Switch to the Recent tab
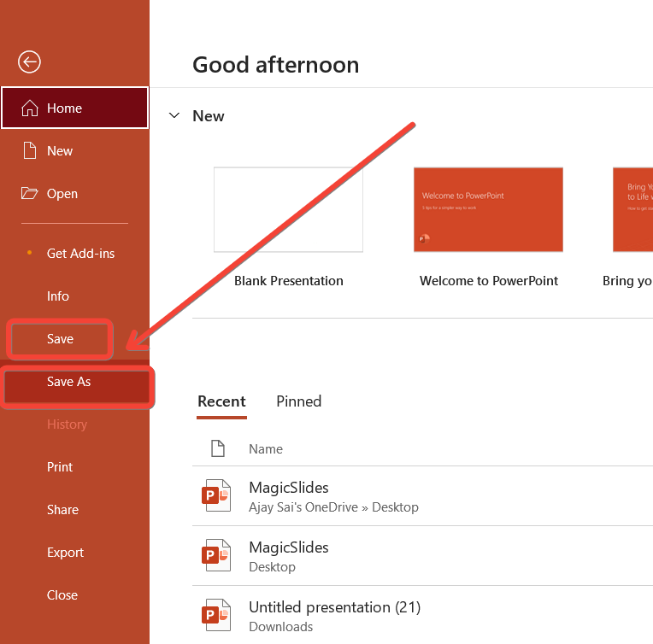The width and height of the screenshot is (653, 644). (x=221, y=401)
